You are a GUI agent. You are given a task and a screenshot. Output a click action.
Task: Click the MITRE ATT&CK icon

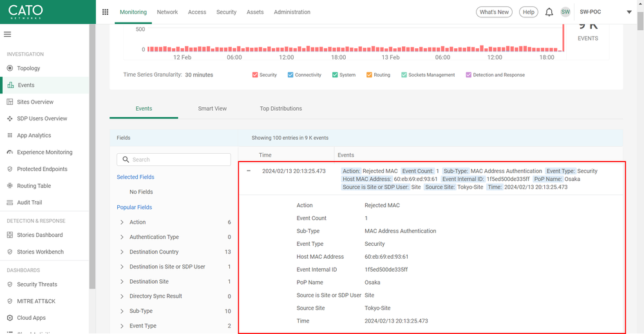[10, 301]
